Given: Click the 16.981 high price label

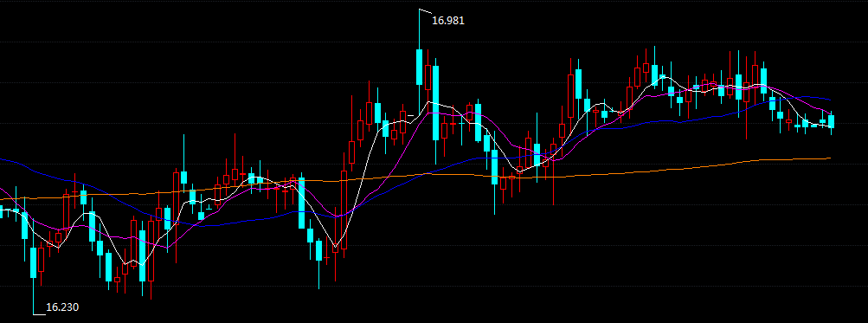Looking at the screenshot, I should pyautogui.click(x=447, y=21).
